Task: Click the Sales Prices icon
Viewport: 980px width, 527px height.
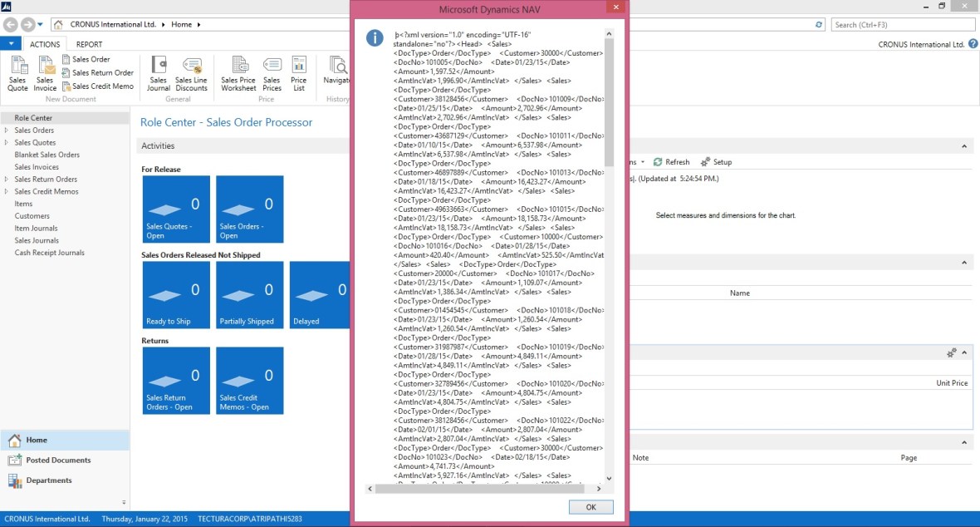Action: (272, 73)
